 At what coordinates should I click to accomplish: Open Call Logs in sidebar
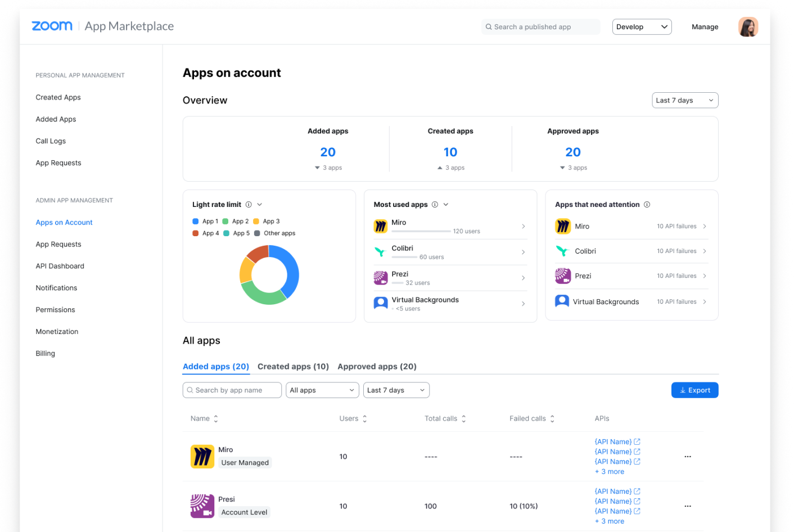(x=51, y=141)
